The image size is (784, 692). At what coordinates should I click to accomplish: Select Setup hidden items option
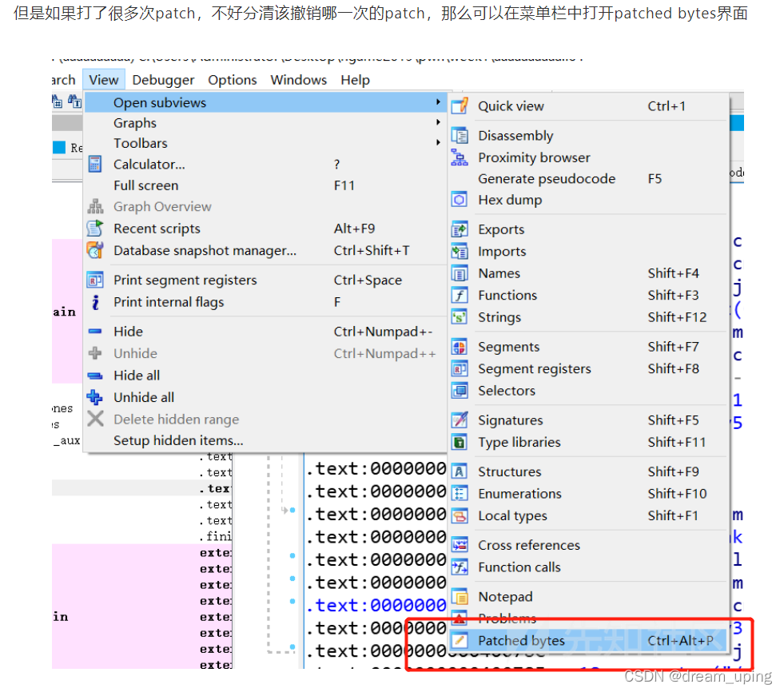pyautogui.click(x=177, y=440)
